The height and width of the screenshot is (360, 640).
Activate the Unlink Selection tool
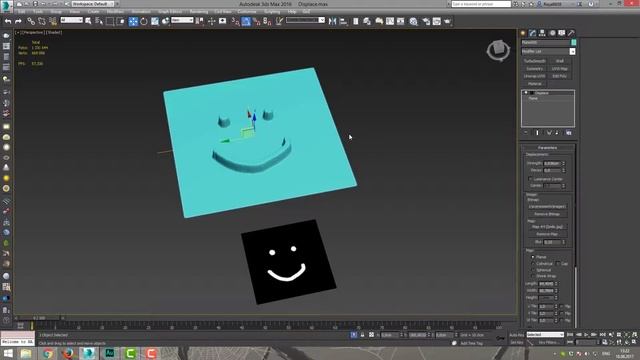click(x=42, y=21)
